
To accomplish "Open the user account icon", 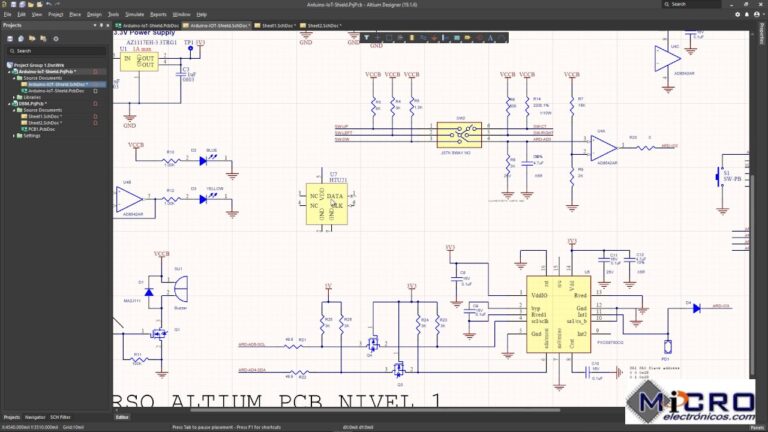I will [757, 15].
